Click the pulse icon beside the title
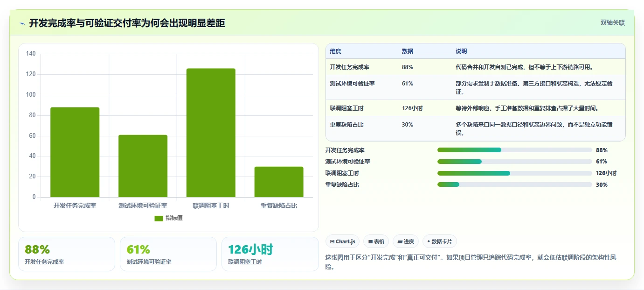 pyautogui.click(x=22, y=23)
